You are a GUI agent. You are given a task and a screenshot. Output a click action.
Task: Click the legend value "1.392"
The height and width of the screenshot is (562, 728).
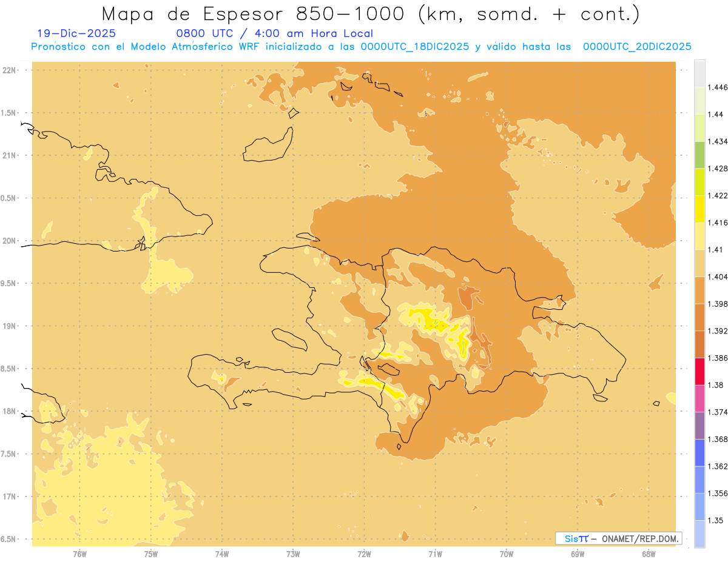pos(718,331)
